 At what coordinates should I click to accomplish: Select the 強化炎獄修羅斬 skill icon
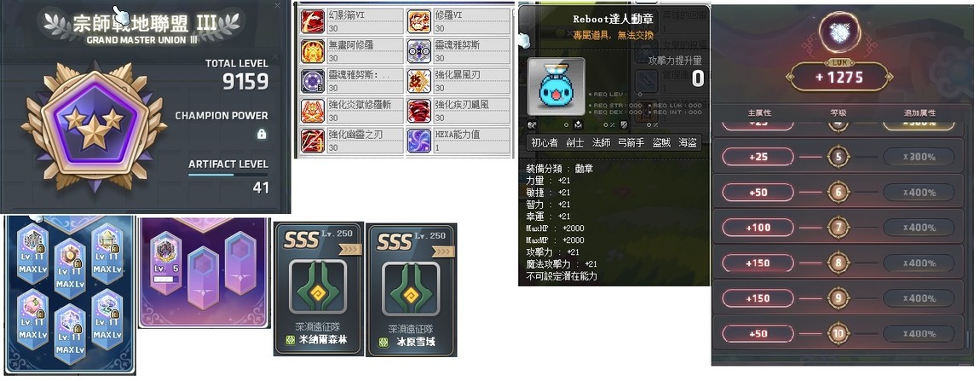tap(313, 111)
